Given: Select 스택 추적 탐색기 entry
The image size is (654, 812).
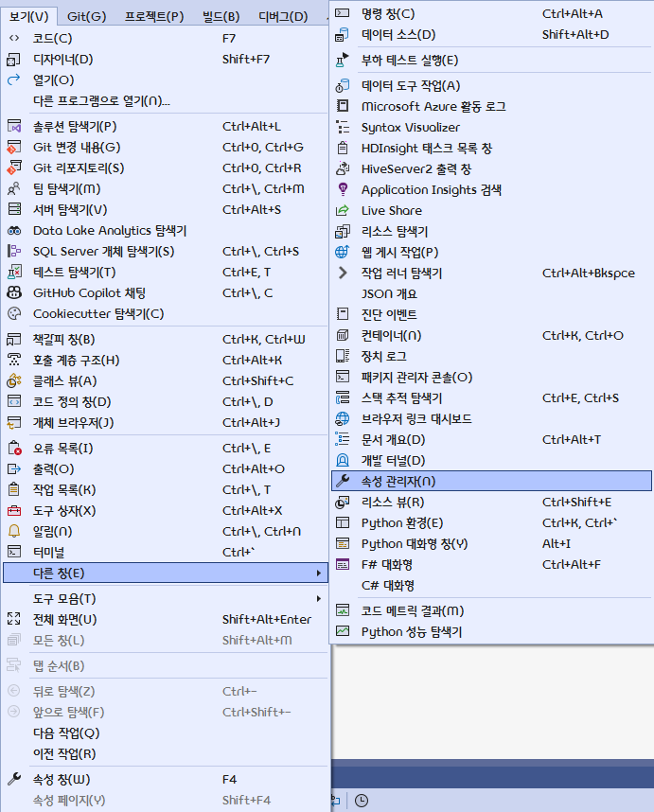Looking at the screenshot, I should (x=491, y=397).
